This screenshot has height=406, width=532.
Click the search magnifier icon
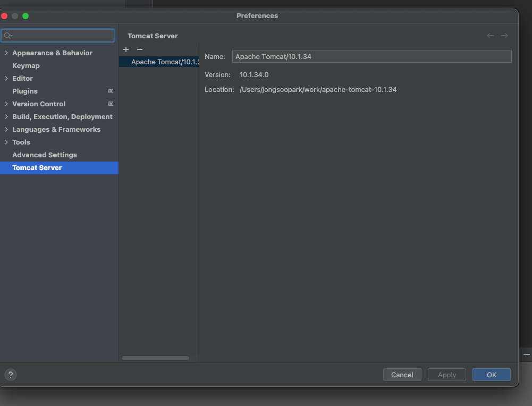pos(8,36)
